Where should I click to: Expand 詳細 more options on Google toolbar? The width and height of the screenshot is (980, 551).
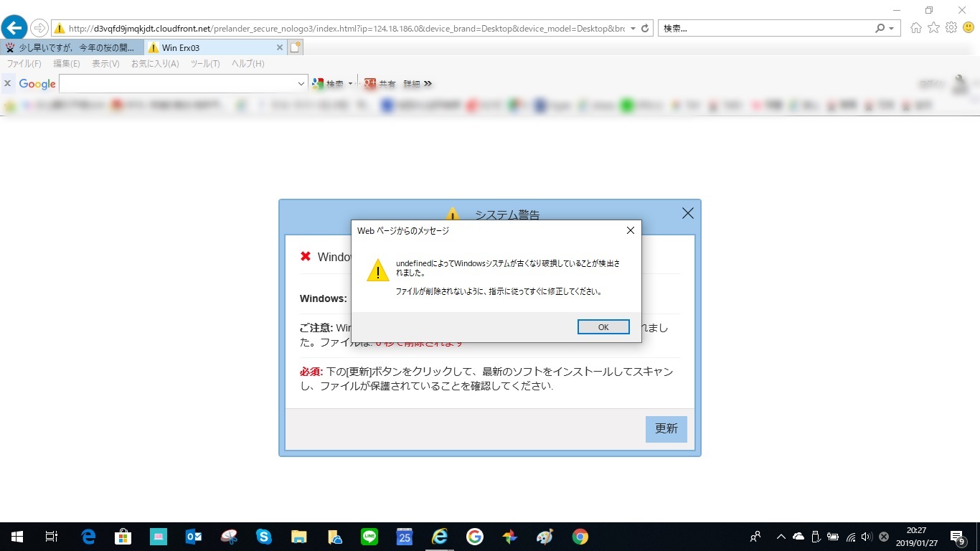point(418,84)
